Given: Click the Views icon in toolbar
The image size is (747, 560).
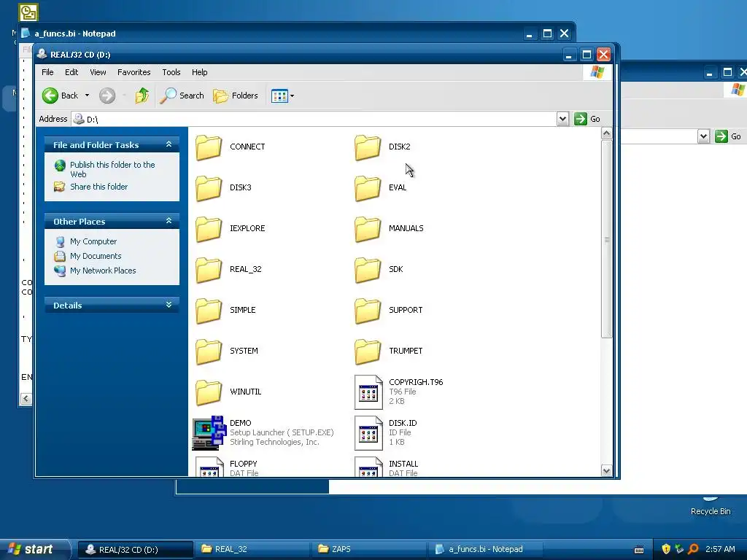Looking at the screenshot, I should [279, 96].
